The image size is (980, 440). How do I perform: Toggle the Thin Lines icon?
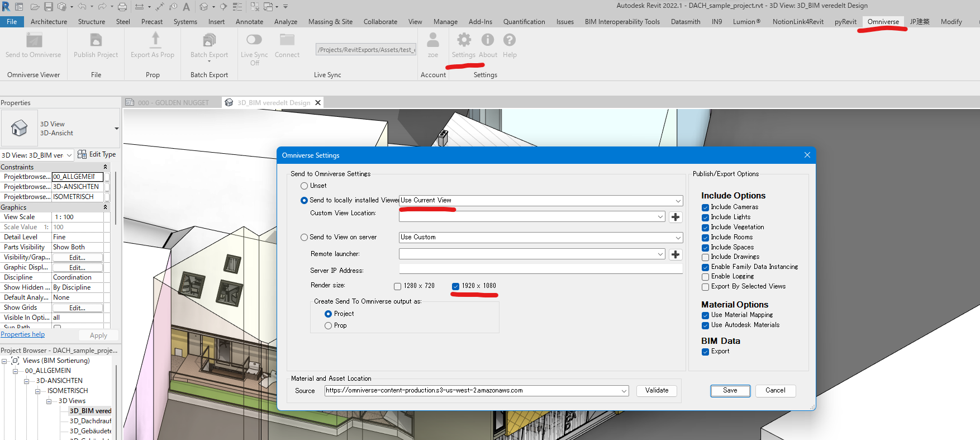tap(237, 7)
